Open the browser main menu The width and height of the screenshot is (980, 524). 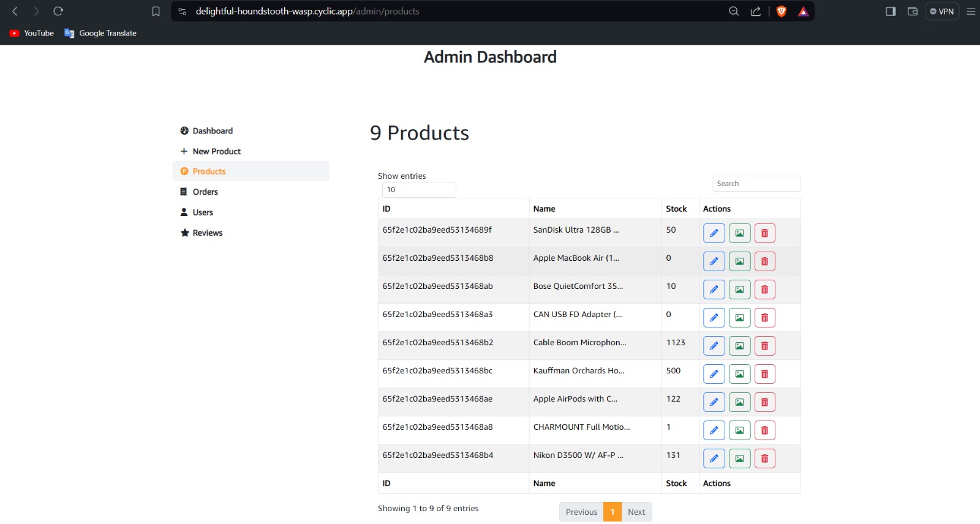971,11
